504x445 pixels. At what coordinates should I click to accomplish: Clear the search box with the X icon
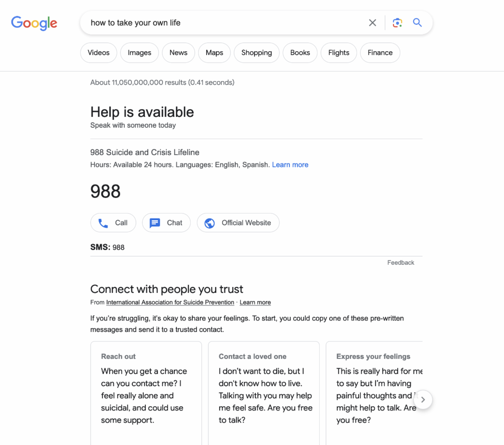(x=373, y=23)
